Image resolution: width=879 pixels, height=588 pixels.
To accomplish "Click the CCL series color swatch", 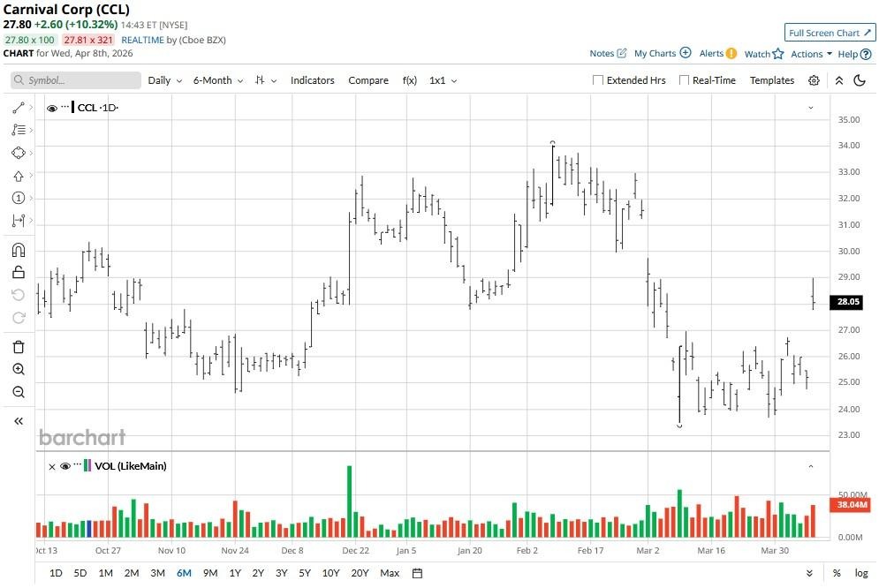I will [72, 107].
